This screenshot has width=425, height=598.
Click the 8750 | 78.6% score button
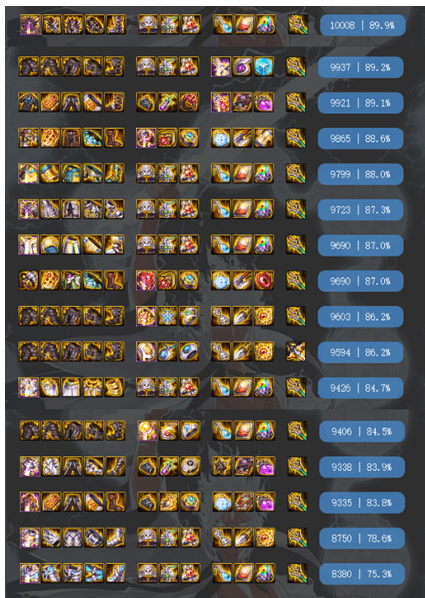pos(362,538)
